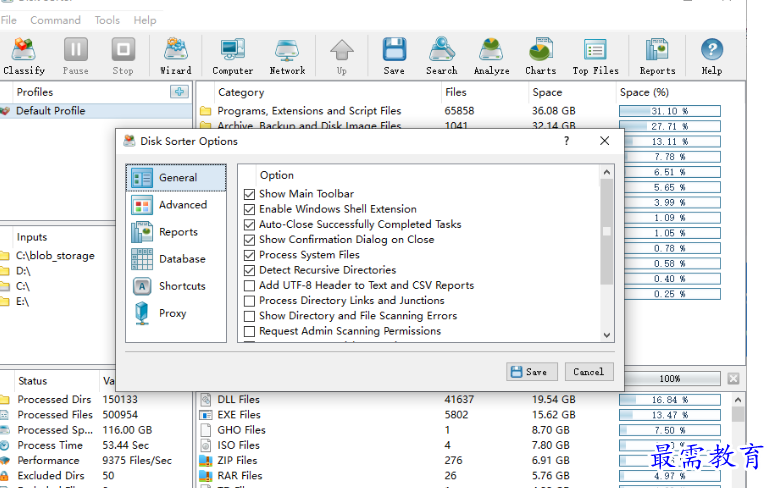Open the Tools menu
The width and height of the screenshot is (772, 488).
107,20
